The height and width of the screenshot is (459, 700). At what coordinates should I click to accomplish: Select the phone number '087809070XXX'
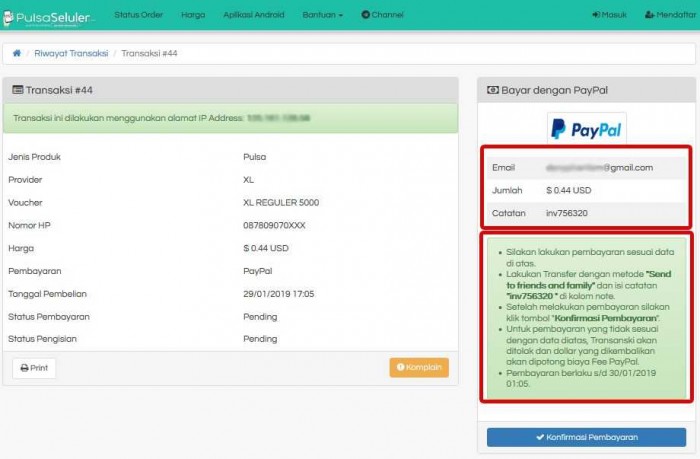click(x=274, y=225)
